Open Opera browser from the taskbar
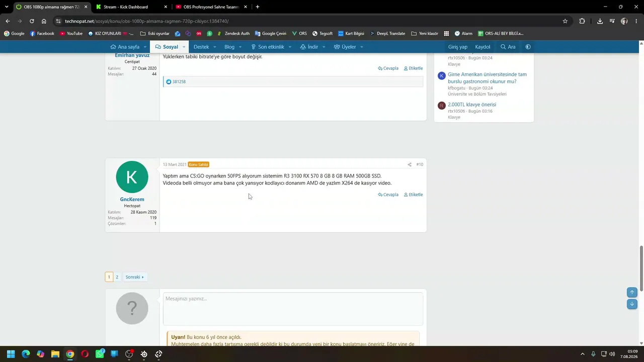The height and width of the screenshot is (362, 644). click(x=85, y=354)
